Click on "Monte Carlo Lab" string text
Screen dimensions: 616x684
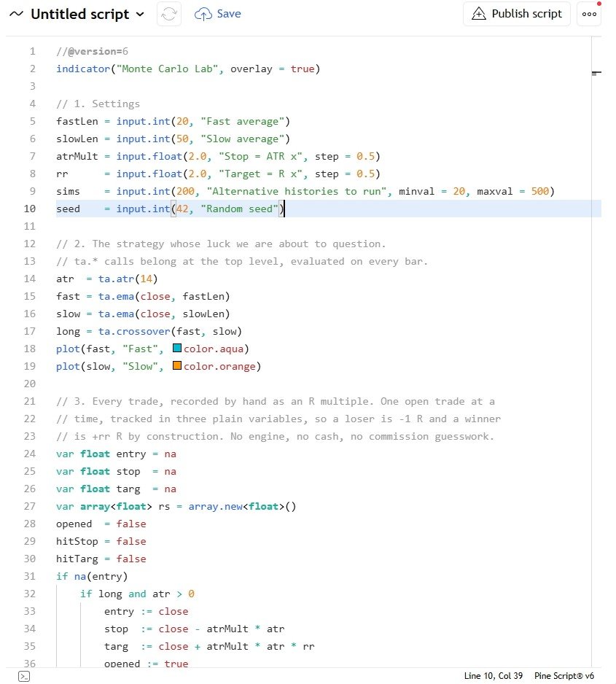coord(167,69)
